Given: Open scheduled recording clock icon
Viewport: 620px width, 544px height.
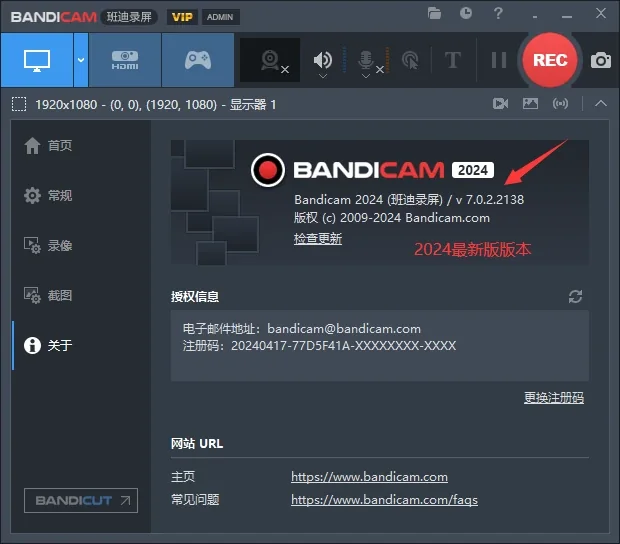Looking at the screenshot, I should (466, 13).
